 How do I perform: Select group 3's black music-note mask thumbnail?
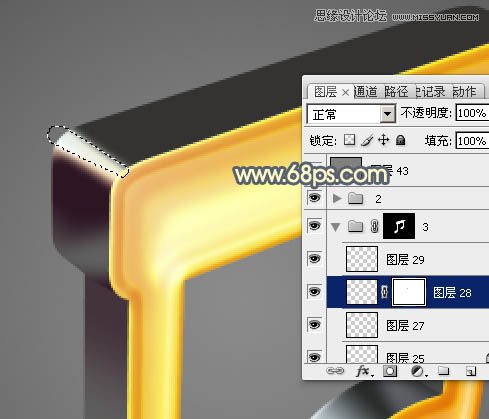tap(399, 226)
